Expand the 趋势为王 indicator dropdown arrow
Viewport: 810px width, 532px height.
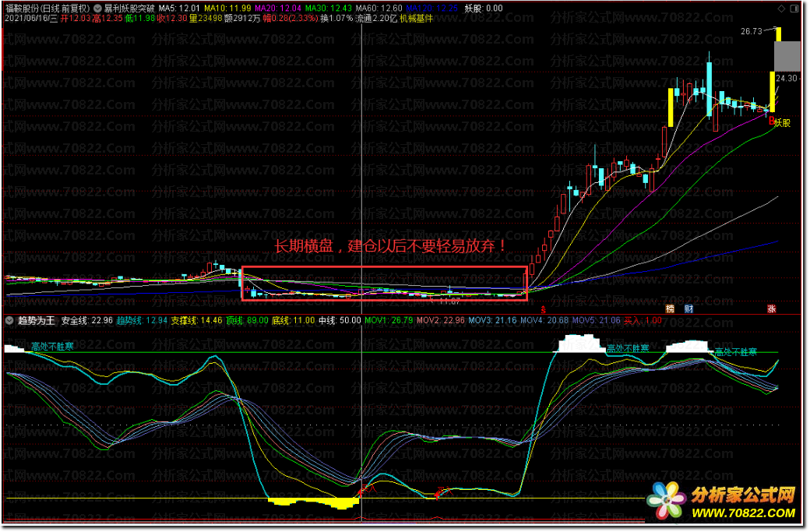coord(9,321)
